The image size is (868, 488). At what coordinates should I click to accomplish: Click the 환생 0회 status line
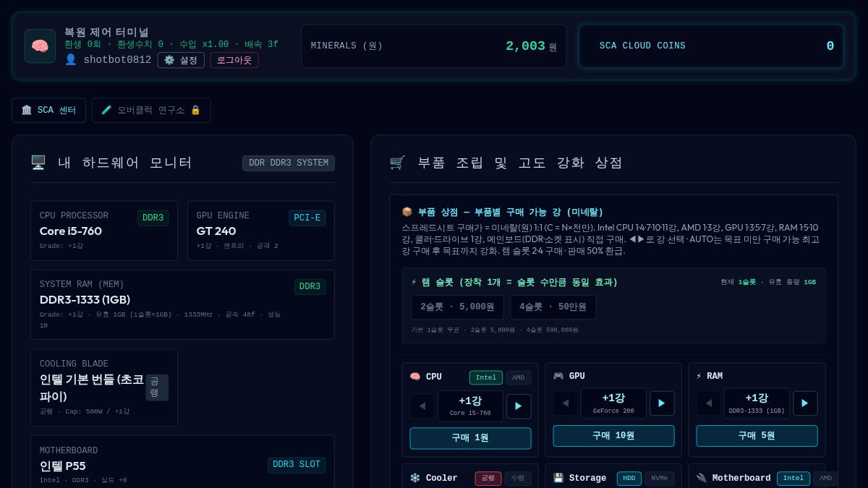(x=171, y=45)
